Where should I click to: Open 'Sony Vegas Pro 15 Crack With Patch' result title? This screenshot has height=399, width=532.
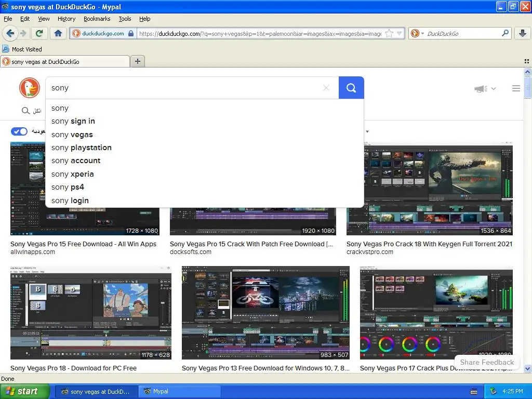coord(251,244)
